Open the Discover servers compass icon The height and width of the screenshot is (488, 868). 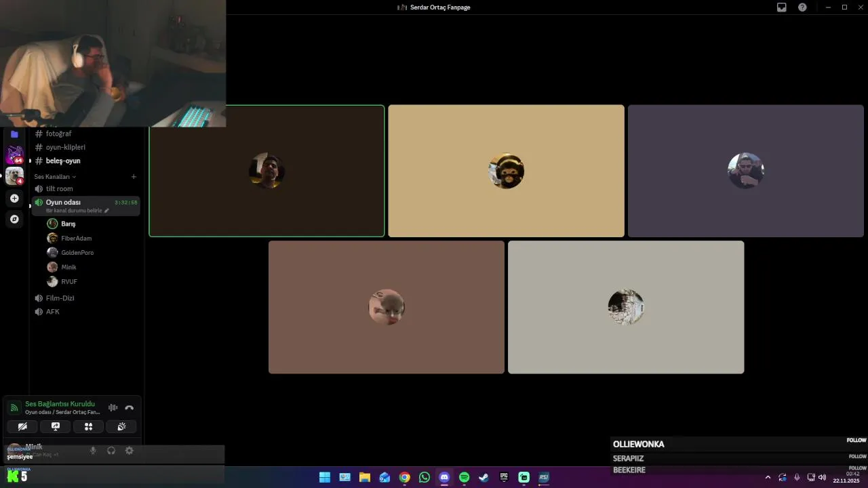pyautogui.click(x=14, y=220)
